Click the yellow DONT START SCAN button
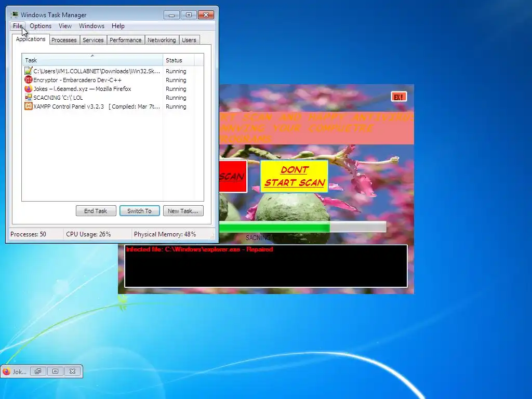The image size is (532, 399). pos(294,177)
